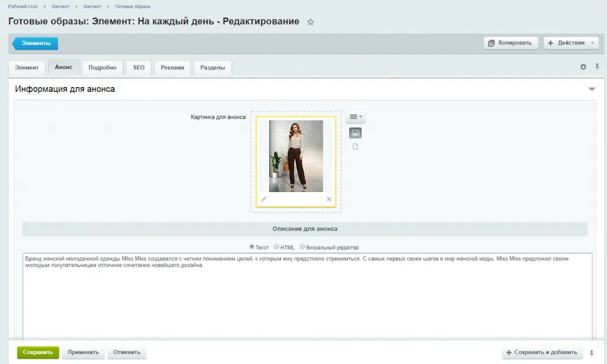Click the Копировать button
The image size is (607, 364).
pyautogui.click(x=511, y=43)
